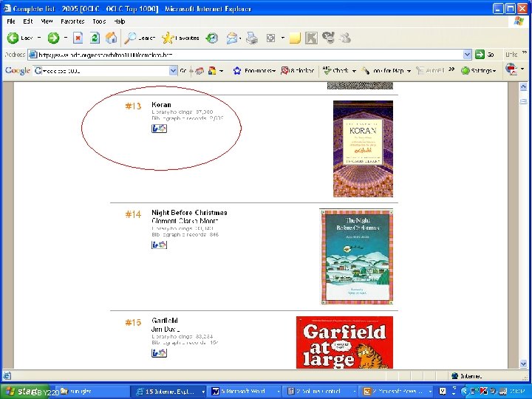Open Google toolbar Settings
Screen dimensions: 532x399
[x=478, y=71]
